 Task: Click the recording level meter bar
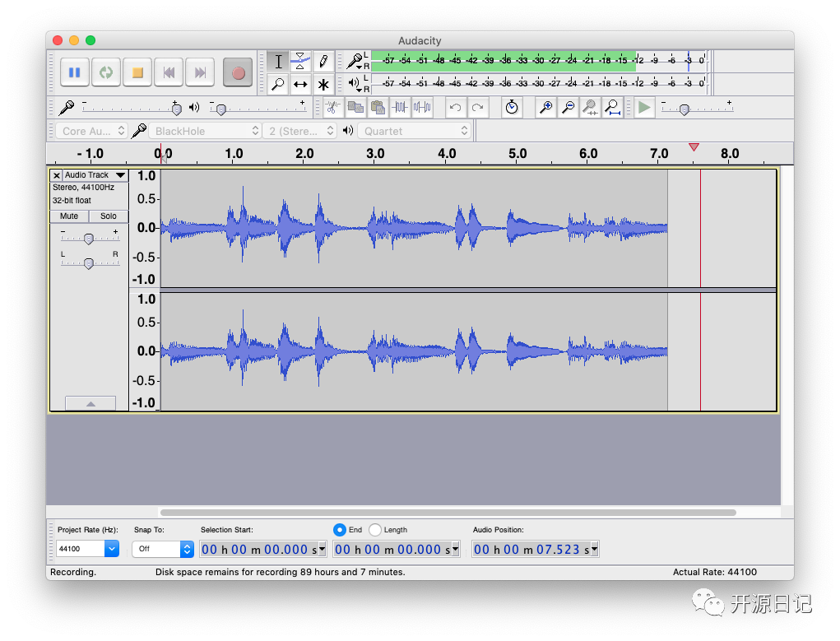point(538,61)
